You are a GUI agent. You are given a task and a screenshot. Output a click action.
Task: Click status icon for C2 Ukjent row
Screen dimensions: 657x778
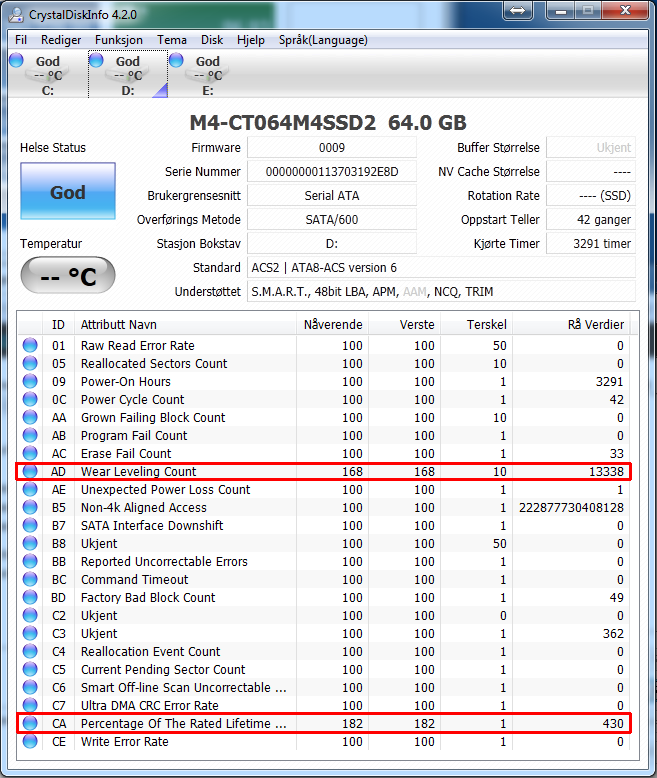pos(30,615)
